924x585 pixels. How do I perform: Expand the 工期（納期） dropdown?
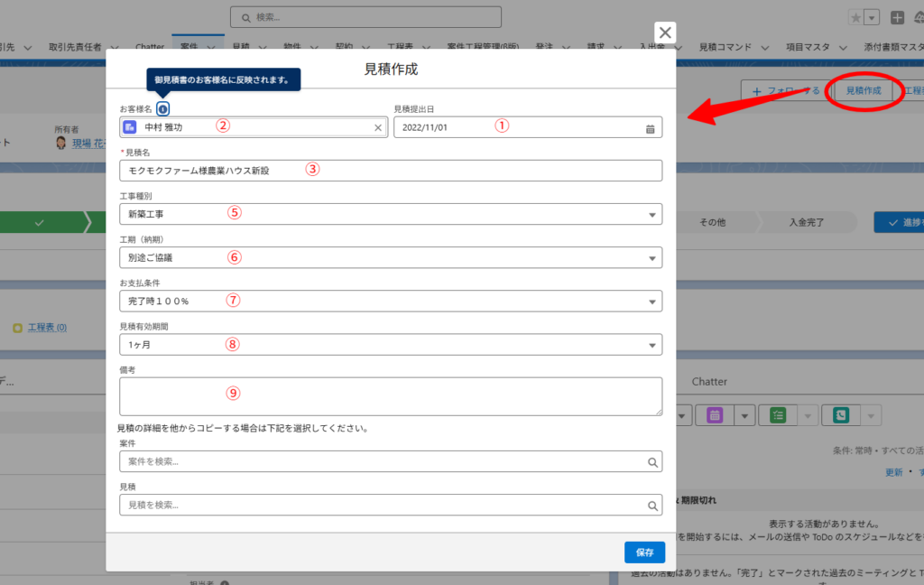pos(390,257)
